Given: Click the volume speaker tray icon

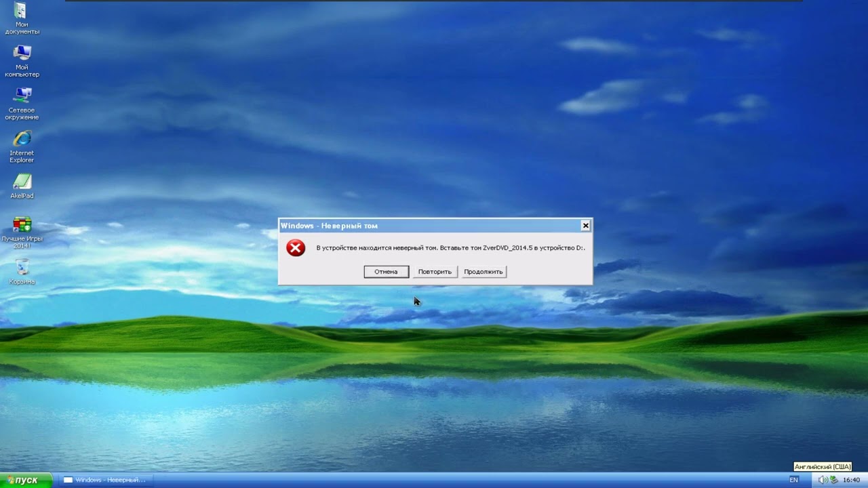Looking at the screenshot, I should click(822, 480).
